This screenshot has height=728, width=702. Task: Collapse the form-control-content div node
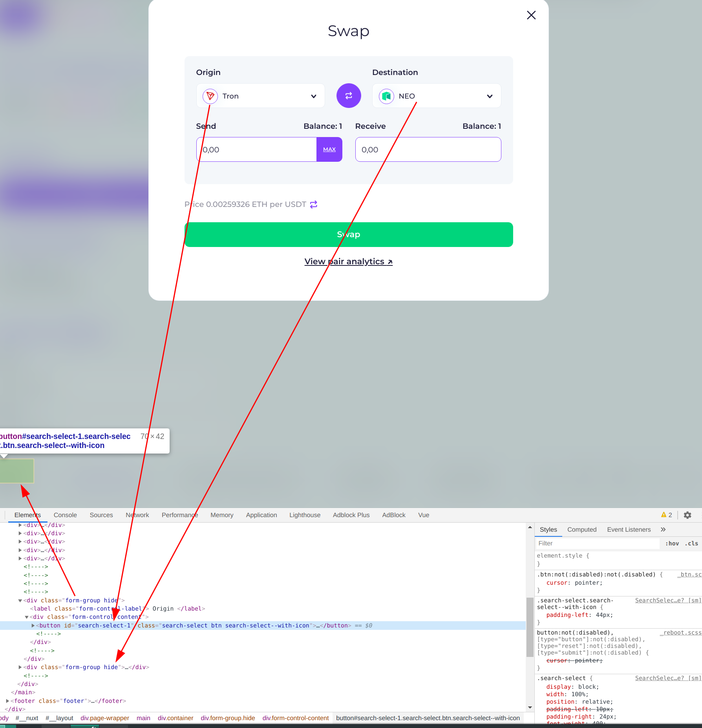click(x=26, y=617)
